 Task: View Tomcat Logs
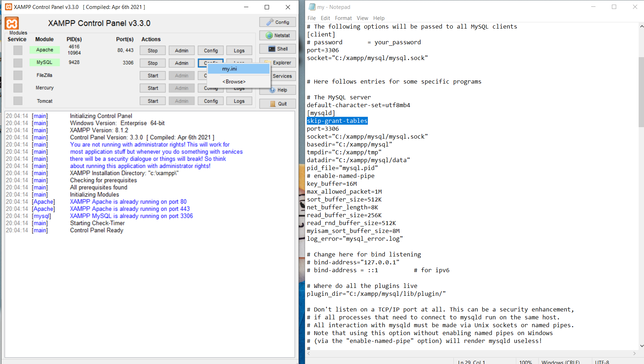click(239, 101)
